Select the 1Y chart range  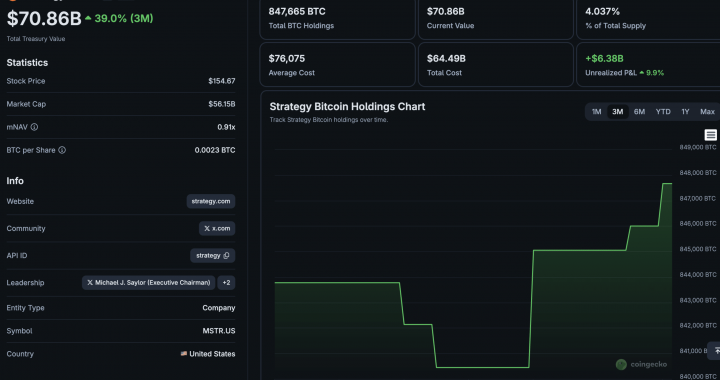(x=685, y=112)
